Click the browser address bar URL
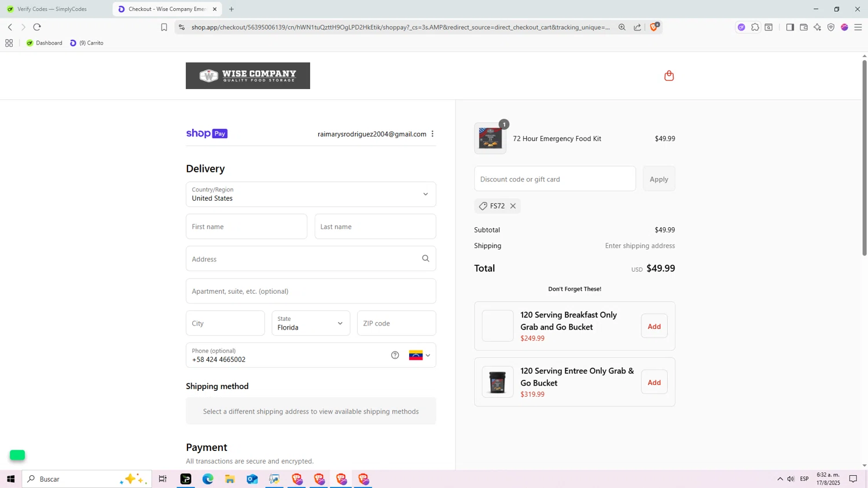 (400, 27)
